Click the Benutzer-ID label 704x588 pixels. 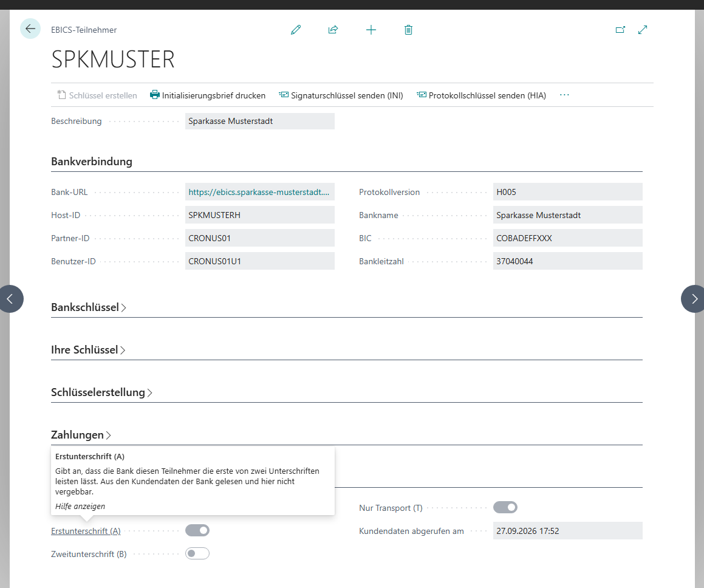click(x=73, y=261)
